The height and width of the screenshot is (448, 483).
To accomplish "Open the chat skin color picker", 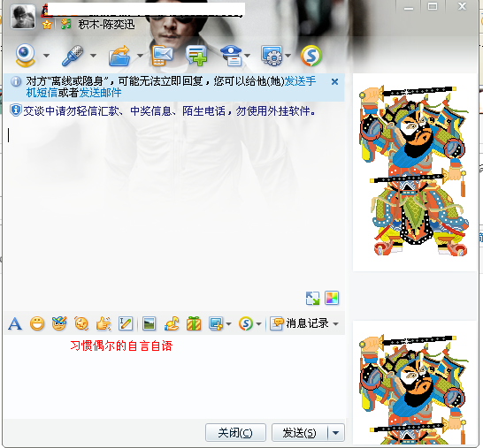I will point(332,298).
